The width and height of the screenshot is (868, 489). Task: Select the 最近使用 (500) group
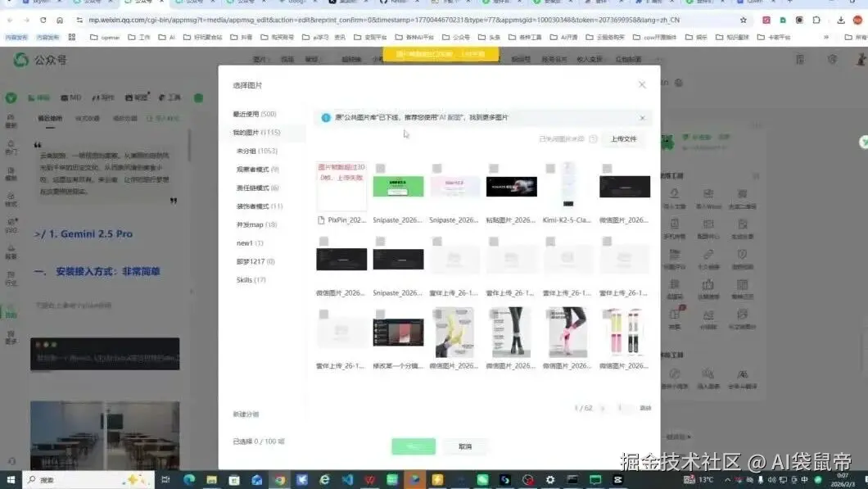[255, 114]
